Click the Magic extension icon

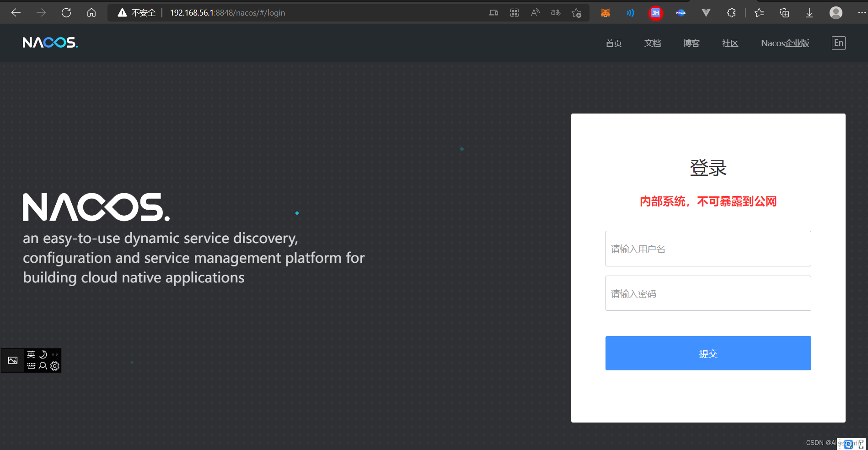[681, 13]
